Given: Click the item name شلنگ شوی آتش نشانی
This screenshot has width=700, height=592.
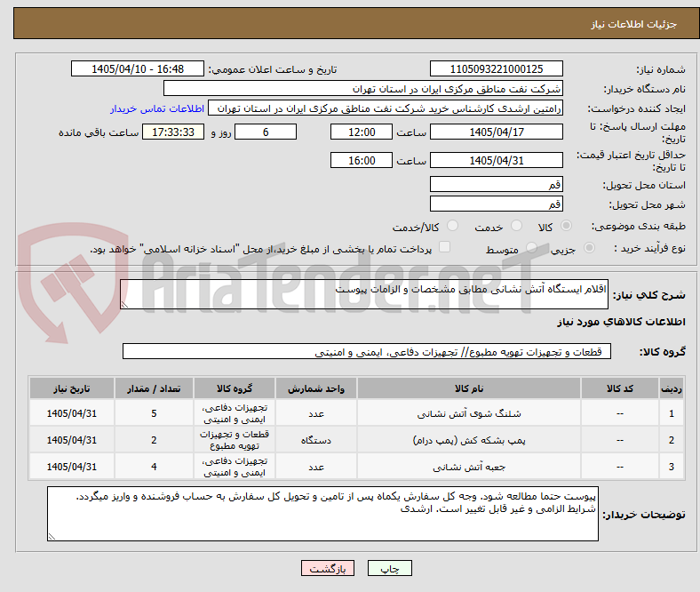Looking at the screenshot, I should (x=469, y=413).
